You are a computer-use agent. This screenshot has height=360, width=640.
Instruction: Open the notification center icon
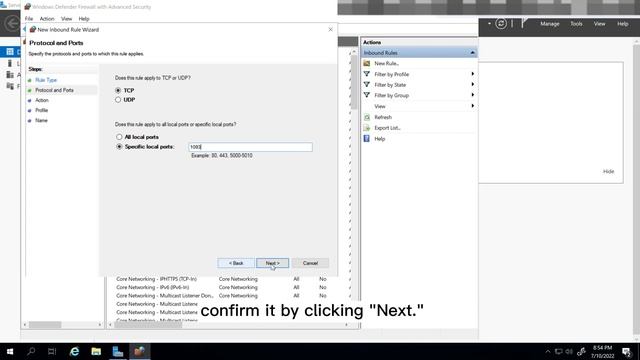[x=627, y=351]
